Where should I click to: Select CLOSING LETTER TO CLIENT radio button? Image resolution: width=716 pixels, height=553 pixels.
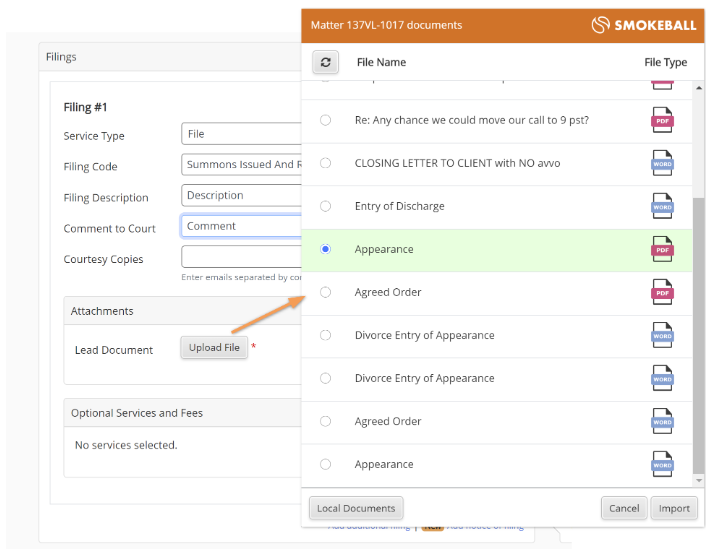pos(326,163)
